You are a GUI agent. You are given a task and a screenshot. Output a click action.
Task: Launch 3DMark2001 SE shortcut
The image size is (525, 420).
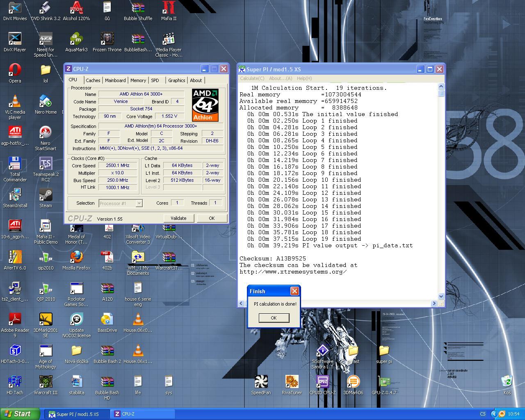point(46,326)
